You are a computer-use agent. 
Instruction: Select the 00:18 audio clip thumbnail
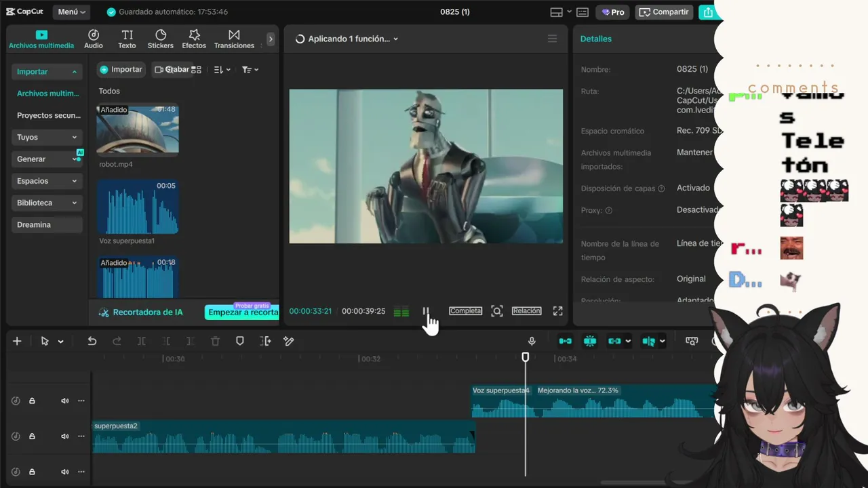point(138,277)
